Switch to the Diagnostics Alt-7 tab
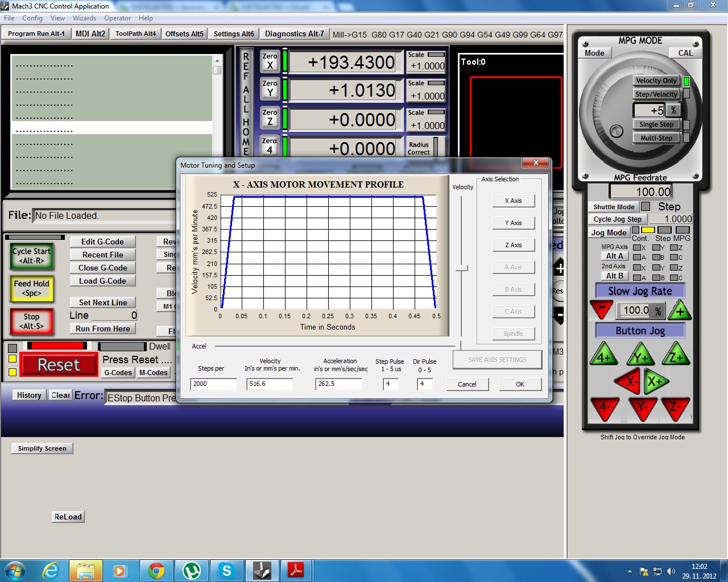The height and width of the screenshot is (582, 728). tap(294, 34)
